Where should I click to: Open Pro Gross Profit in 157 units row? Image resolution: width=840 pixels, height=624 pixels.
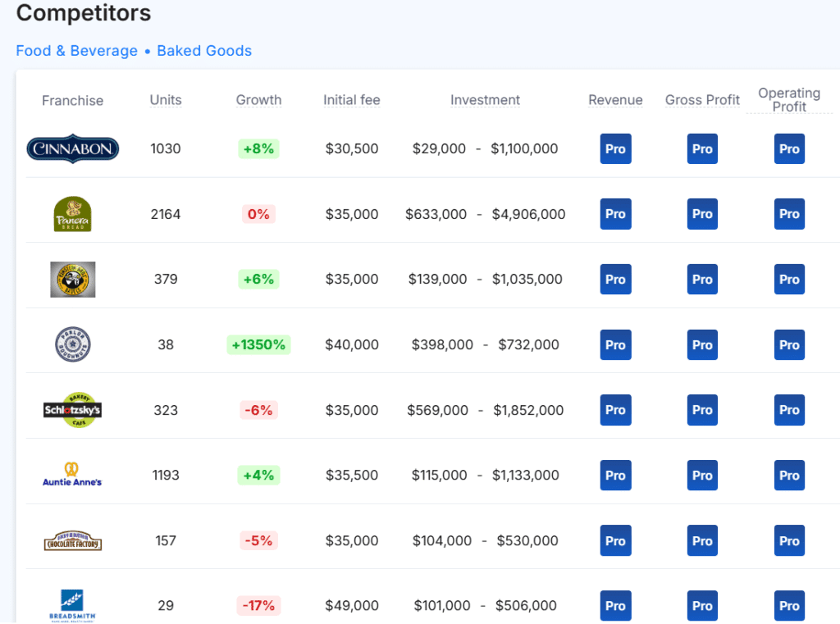(x=702, y=541)
